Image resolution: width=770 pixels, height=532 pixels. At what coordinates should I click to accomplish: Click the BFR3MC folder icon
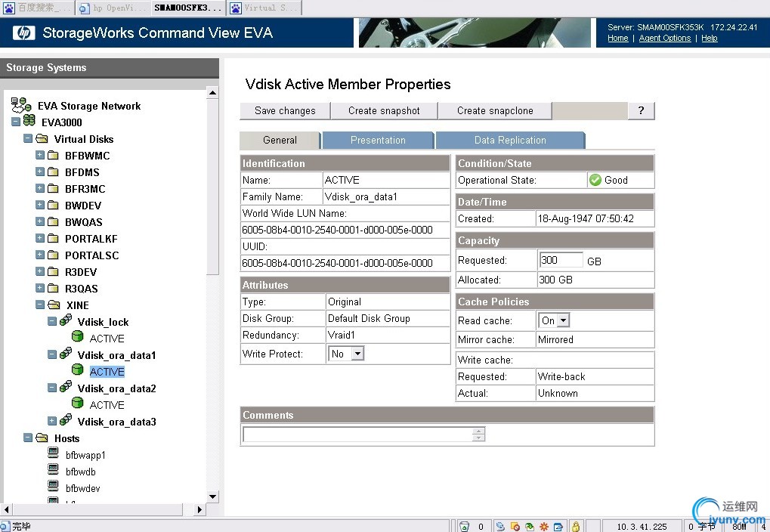(x=53, y=189)
